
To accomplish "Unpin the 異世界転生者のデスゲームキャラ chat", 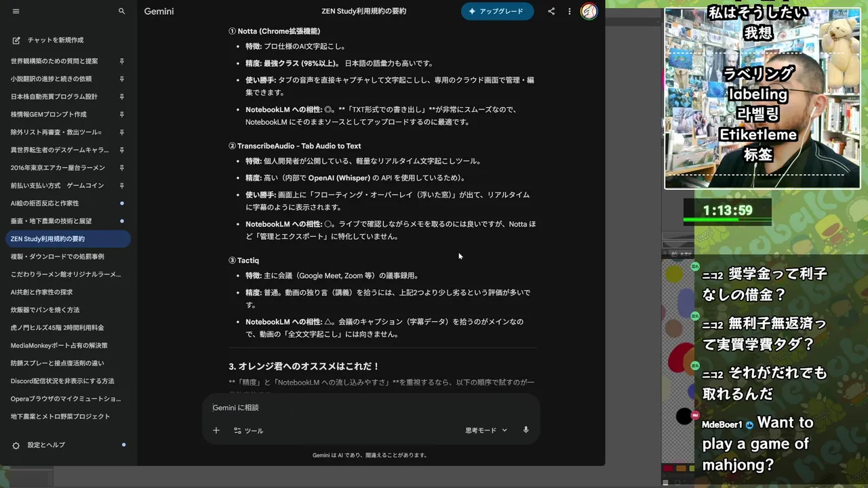I will [x=122, y=150].
